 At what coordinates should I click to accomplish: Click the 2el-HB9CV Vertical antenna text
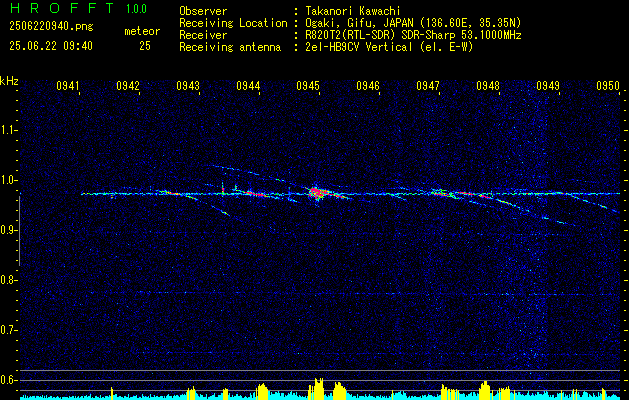coord(389,47)
